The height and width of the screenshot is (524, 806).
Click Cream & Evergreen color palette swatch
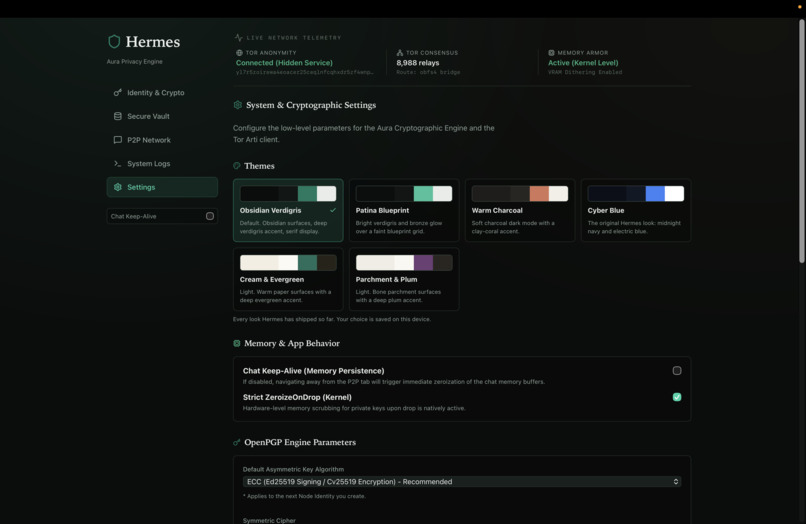288,263
